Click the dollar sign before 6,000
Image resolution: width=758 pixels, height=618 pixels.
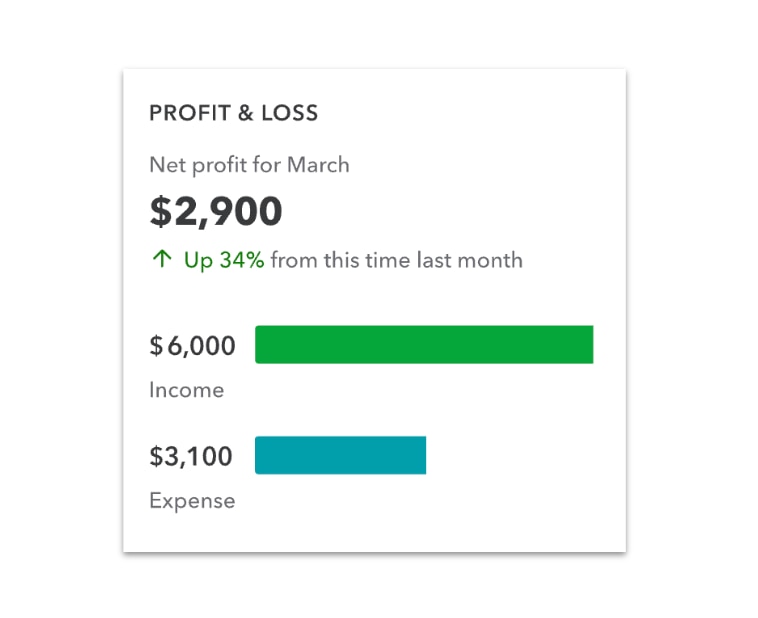click(x=156, y=346)
